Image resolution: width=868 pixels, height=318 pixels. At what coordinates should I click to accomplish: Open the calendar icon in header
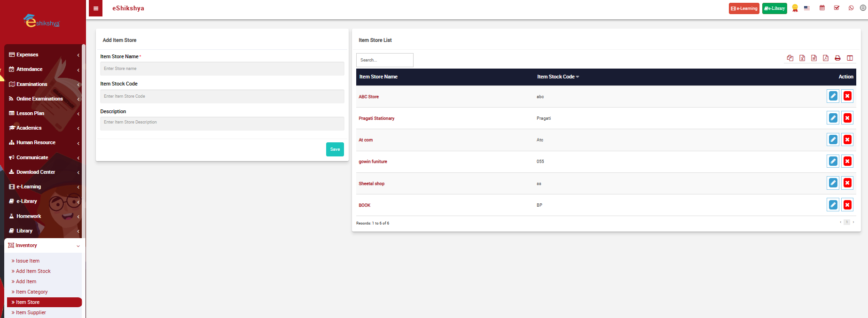(x=822, y=8)
